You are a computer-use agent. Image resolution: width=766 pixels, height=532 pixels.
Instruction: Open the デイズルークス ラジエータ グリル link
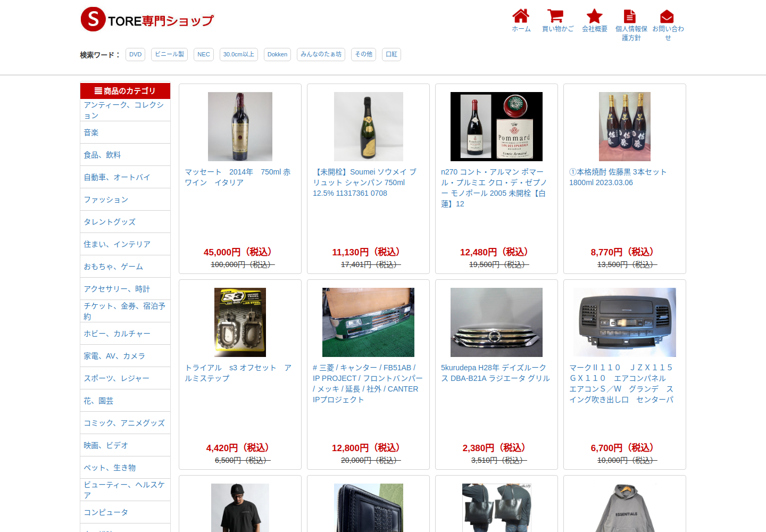[x=495, y=373]
